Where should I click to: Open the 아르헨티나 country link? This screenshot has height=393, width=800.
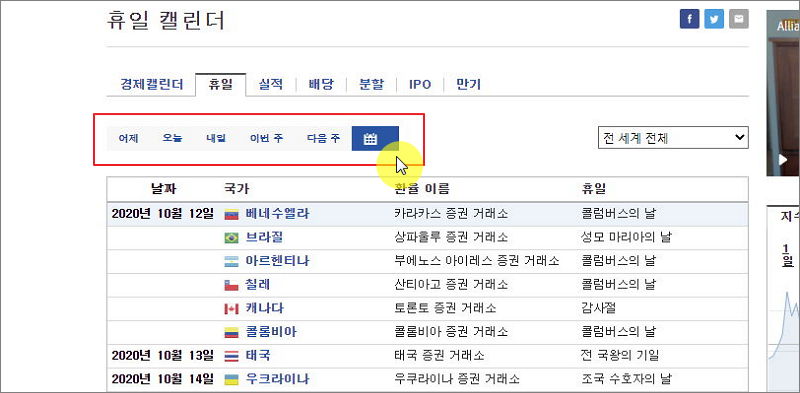277,261
